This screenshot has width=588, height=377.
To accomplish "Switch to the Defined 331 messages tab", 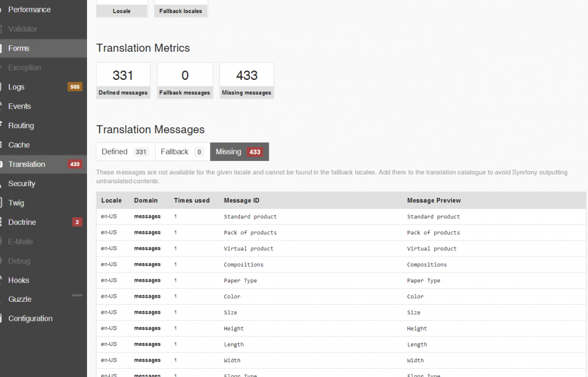I will pos(126,152).
